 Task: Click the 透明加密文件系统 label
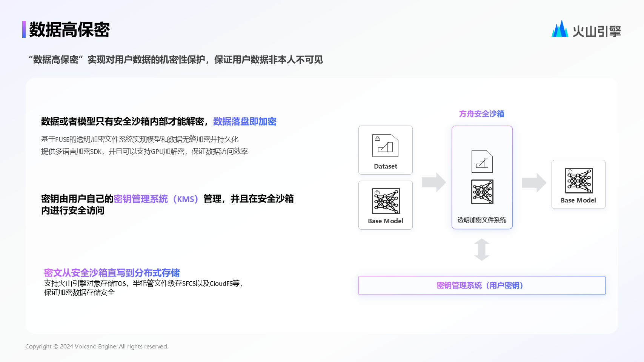482,220
